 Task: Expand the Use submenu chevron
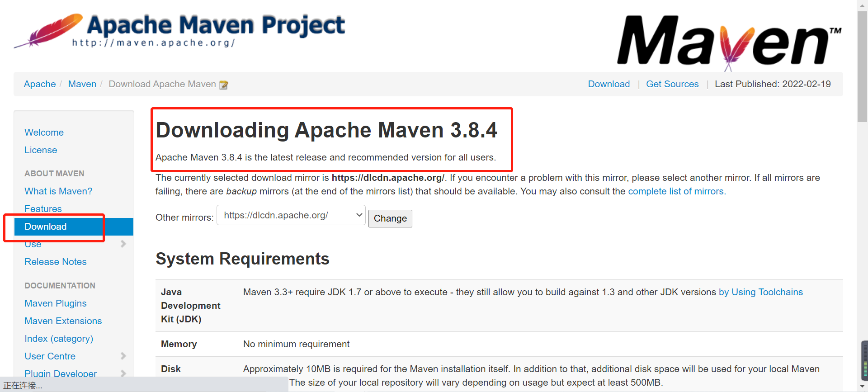pyautogui.click(x=123, y=244)
